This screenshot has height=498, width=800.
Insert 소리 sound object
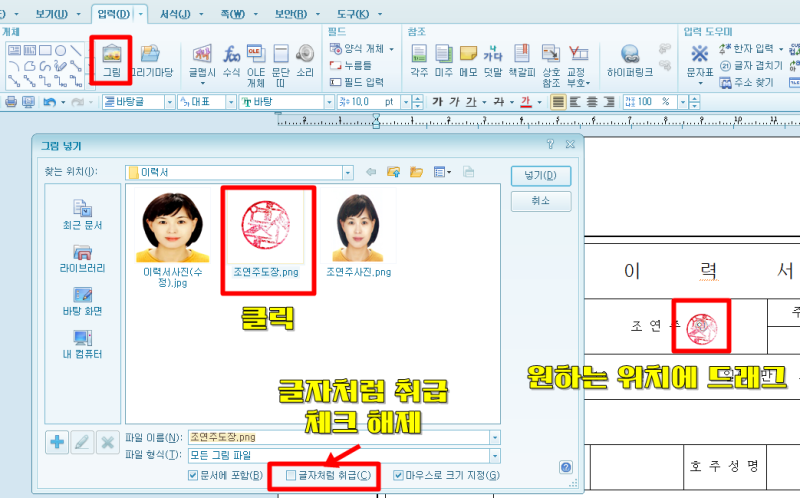[x=305, y=60]
